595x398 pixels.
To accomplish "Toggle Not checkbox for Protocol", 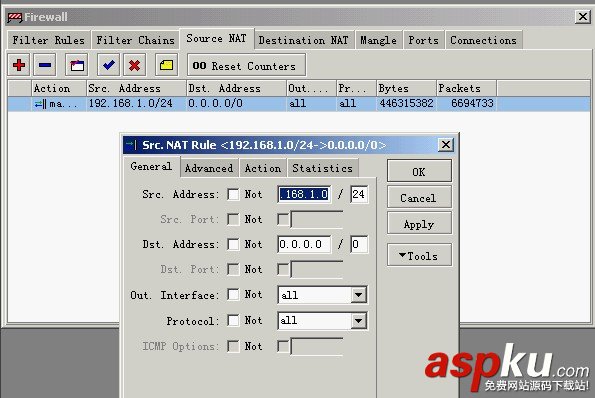I will [233, 321].
